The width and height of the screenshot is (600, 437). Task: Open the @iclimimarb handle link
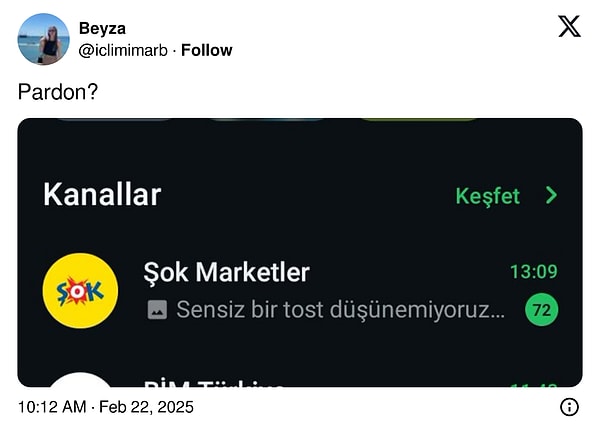123,50
